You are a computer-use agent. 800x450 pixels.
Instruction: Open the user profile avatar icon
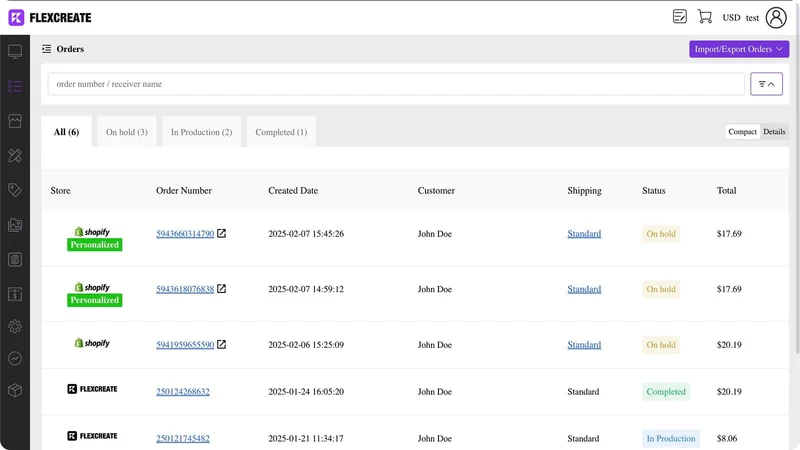click(776, 17)
